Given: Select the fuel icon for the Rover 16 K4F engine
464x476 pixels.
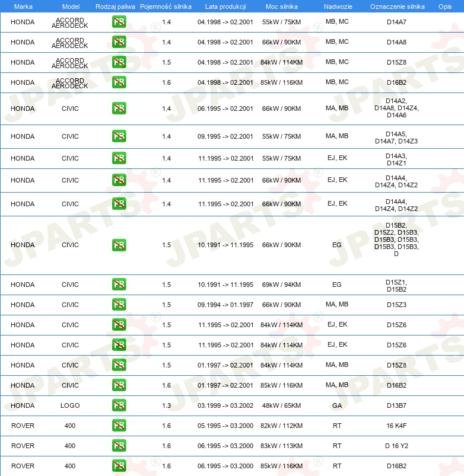Looking at the screenshot, I should (x=119, y=426).
